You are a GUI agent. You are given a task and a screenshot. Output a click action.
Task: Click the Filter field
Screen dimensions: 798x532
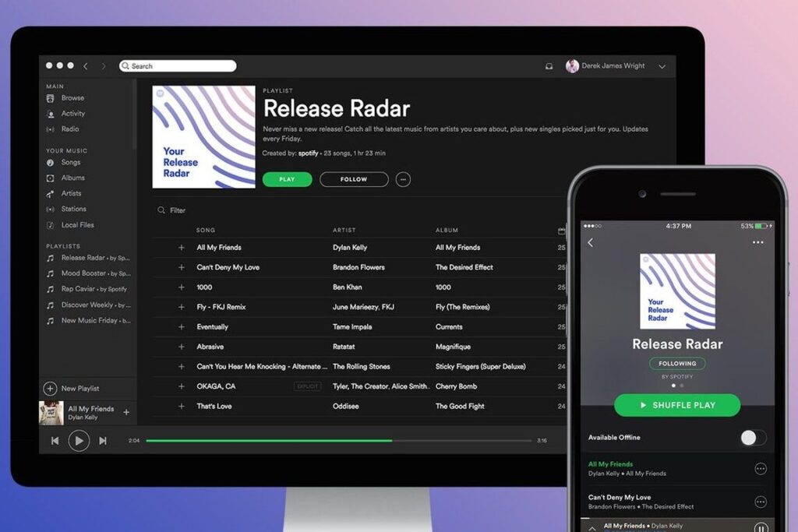click(178, 210)
